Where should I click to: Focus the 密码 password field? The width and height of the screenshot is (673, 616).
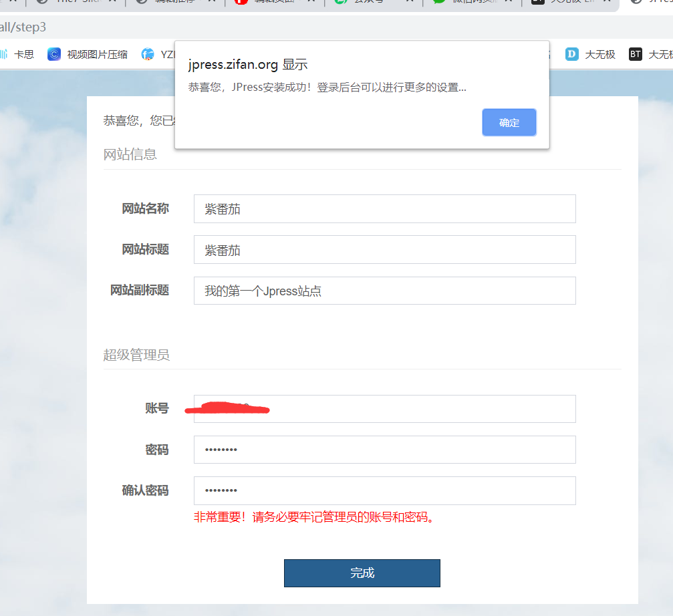tap(384, 450)
